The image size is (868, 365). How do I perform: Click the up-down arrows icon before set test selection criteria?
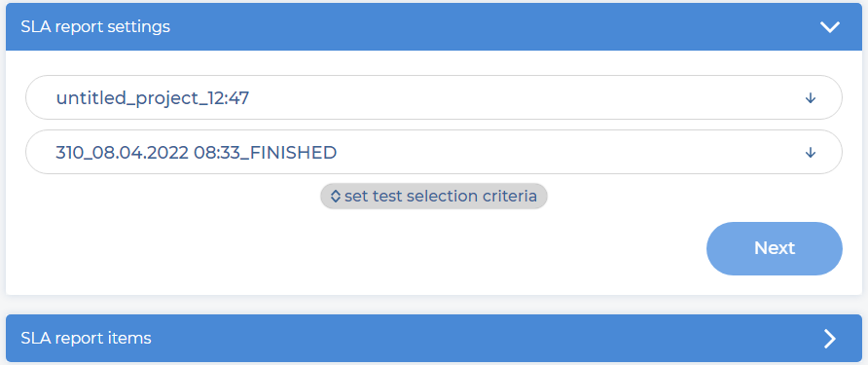pos(335,197)
